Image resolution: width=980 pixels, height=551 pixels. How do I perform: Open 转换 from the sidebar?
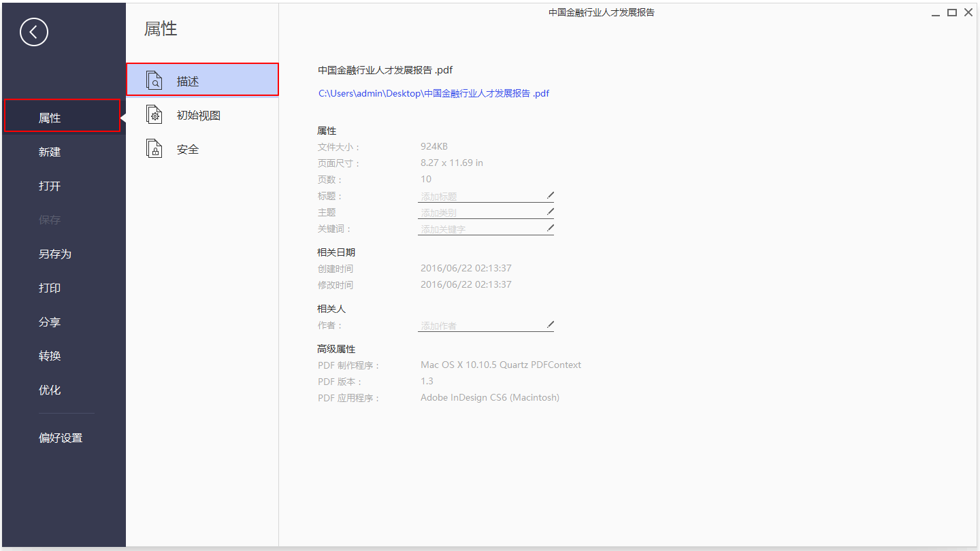point(50,356)
